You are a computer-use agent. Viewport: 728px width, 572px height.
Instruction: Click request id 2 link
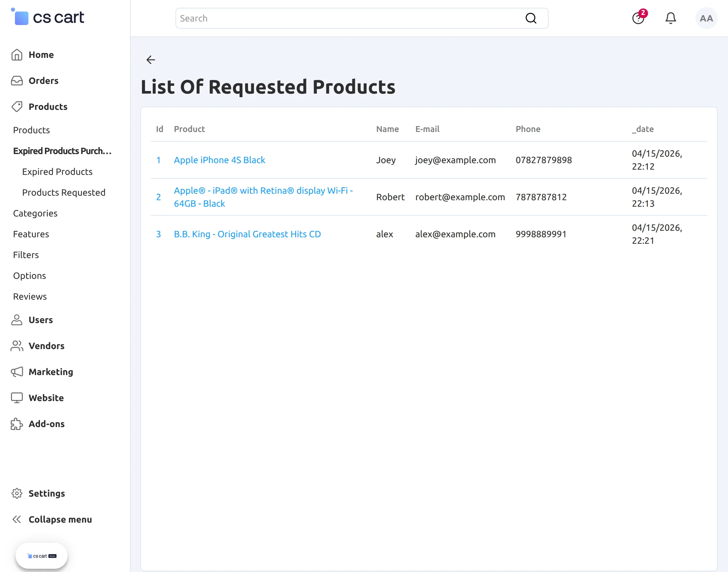pos(158,197)
